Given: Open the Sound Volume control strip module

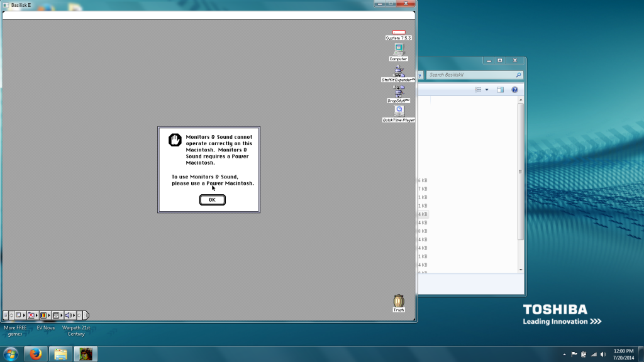Looking at the screenshot, I should pos(70,315).
